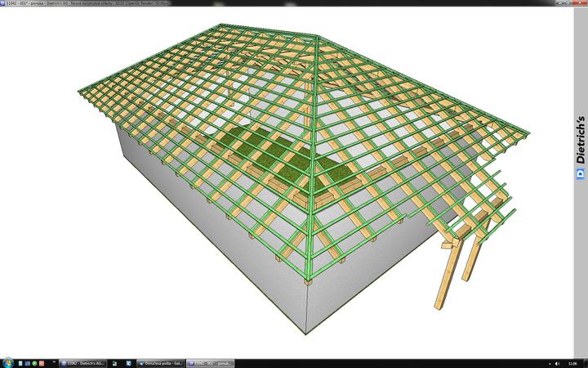Close the Dietrich's viewer window
588x368 pixels.
click(577, 3)
